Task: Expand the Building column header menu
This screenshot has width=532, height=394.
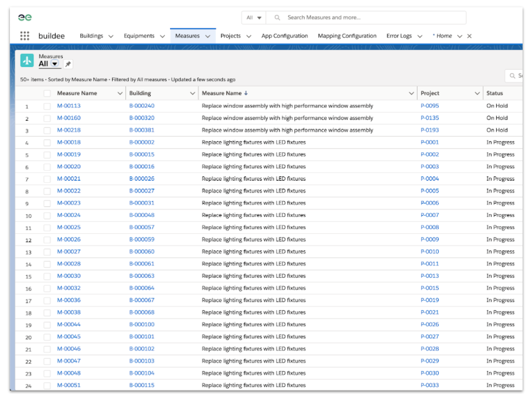Action: tap(192, 93)
